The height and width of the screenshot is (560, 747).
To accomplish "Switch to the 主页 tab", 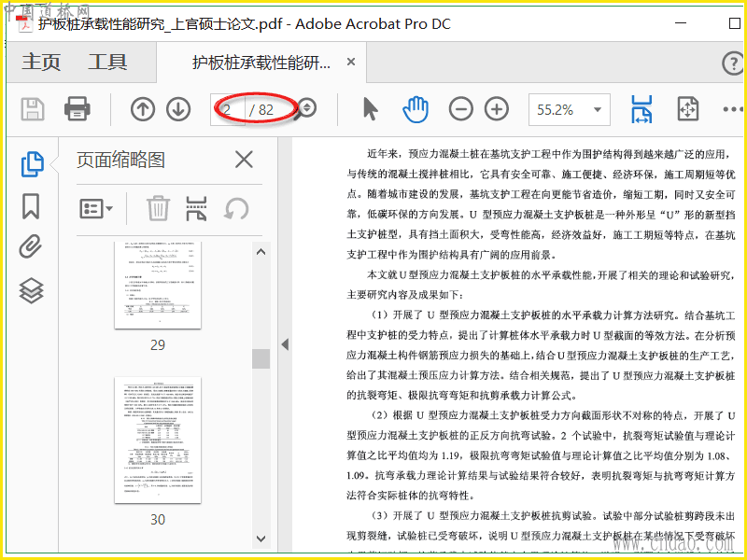I will 41,63.
